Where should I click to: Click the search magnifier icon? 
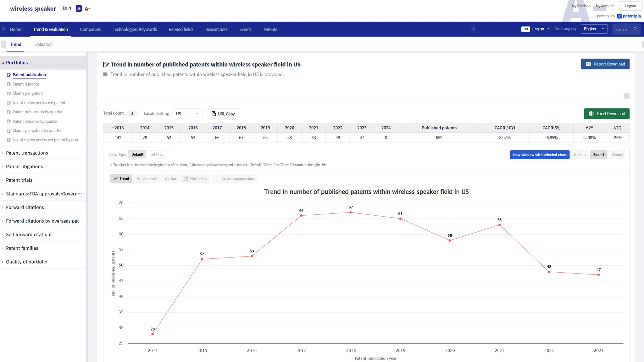(636, 29)
